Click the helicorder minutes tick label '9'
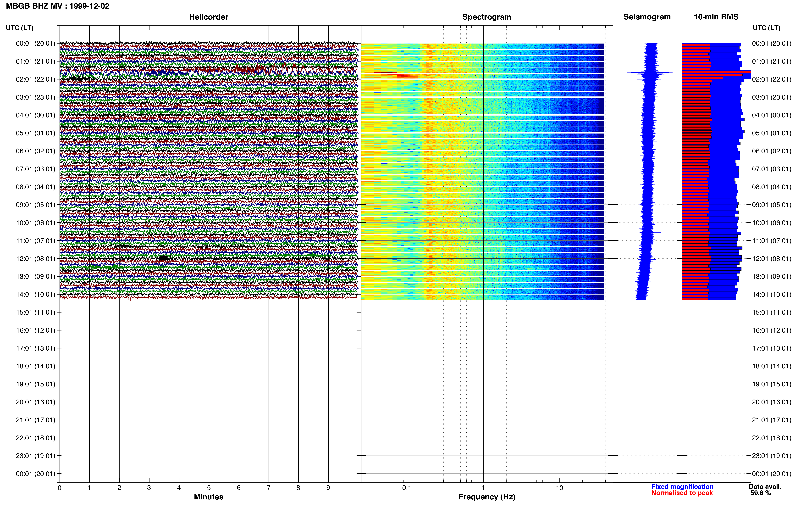Viewport: 812px width, 508px height. pyautogui.click(x=328, y=487)
